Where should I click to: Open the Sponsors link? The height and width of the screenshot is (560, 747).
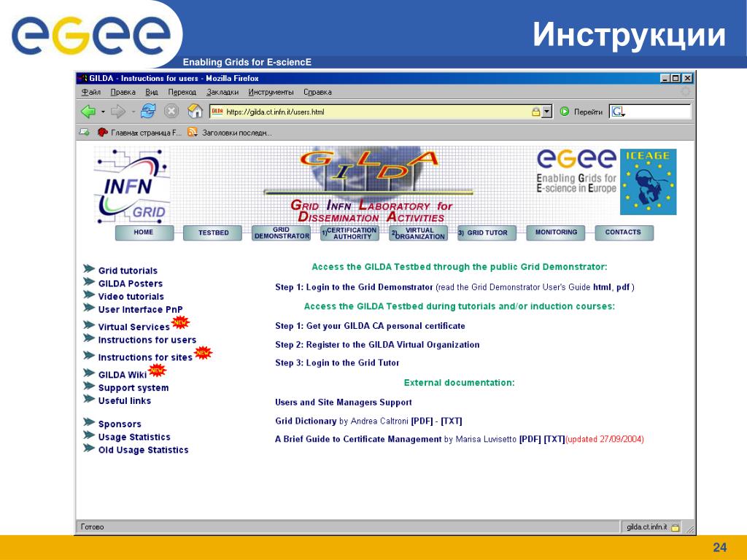click(x=120, y=424)
